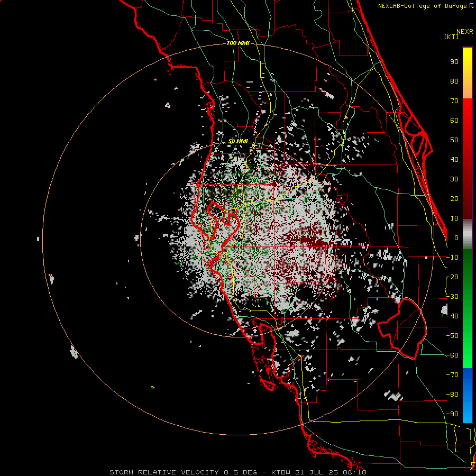Click the positive 20 scale value
Screen dimensions: 476x476
click(454, 199)
